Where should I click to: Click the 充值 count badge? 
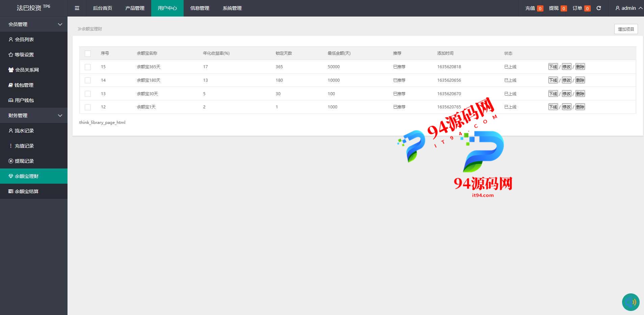tap(540, 8)
